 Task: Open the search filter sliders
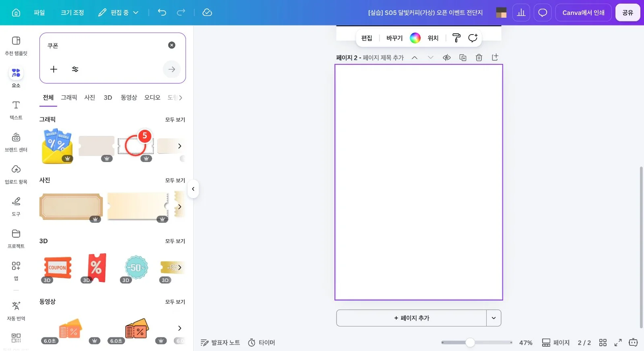pos(75,69)
